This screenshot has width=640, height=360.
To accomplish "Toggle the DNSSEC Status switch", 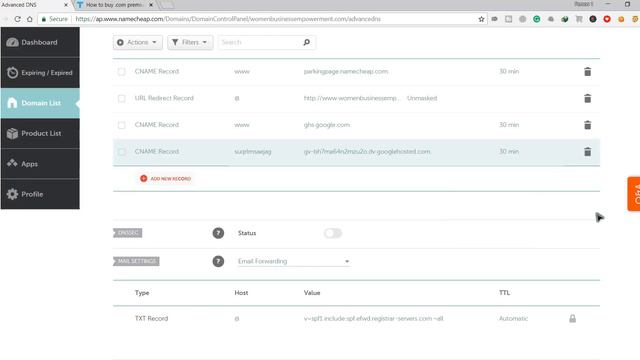I will [x=333, y=233].
